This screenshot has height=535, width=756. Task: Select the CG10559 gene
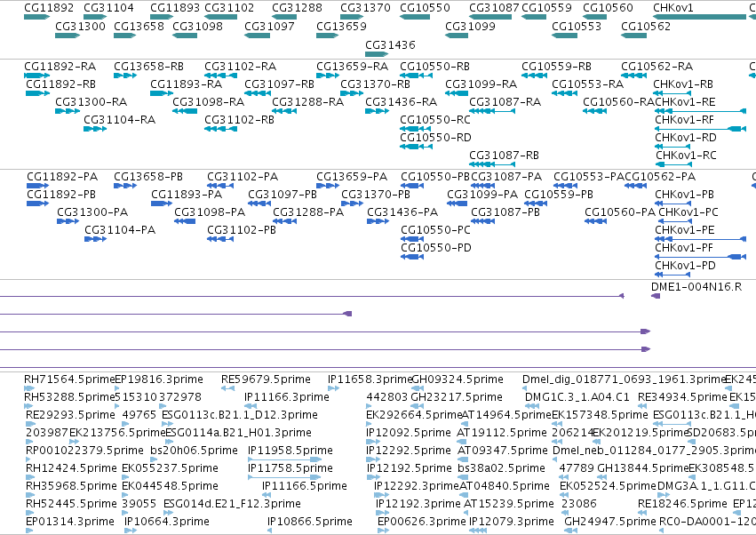point(534,17)
